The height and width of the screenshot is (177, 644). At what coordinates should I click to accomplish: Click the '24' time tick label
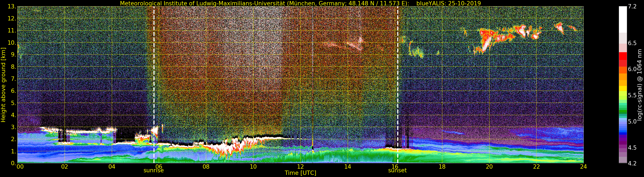(x=583, y=167)
